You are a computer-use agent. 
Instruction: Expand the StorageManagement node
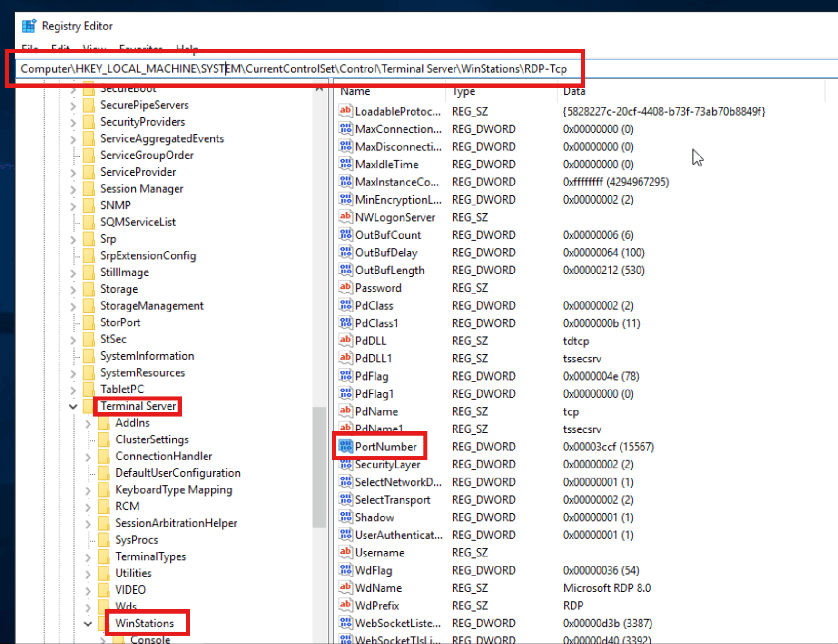pyautogui.click(x=72, y=305)
